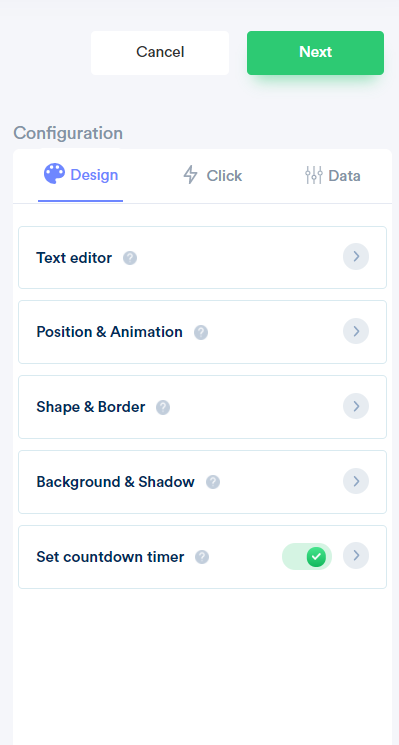Open the Shape & Border row
This screenshot has width=399, height=745.
pyautogui.click(x=202, y=407)
